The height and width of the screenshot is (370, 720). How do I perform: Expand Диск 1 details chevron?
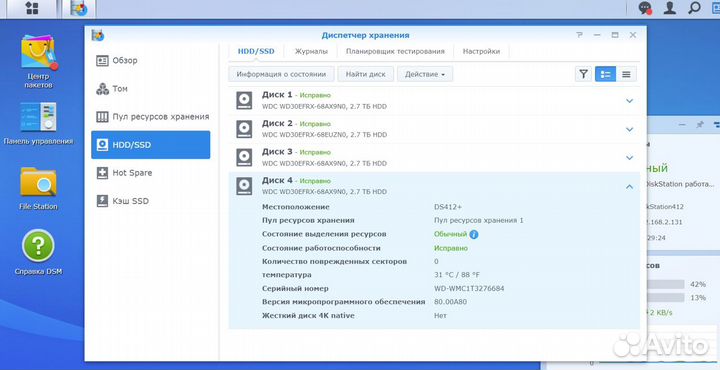point(630,101)
